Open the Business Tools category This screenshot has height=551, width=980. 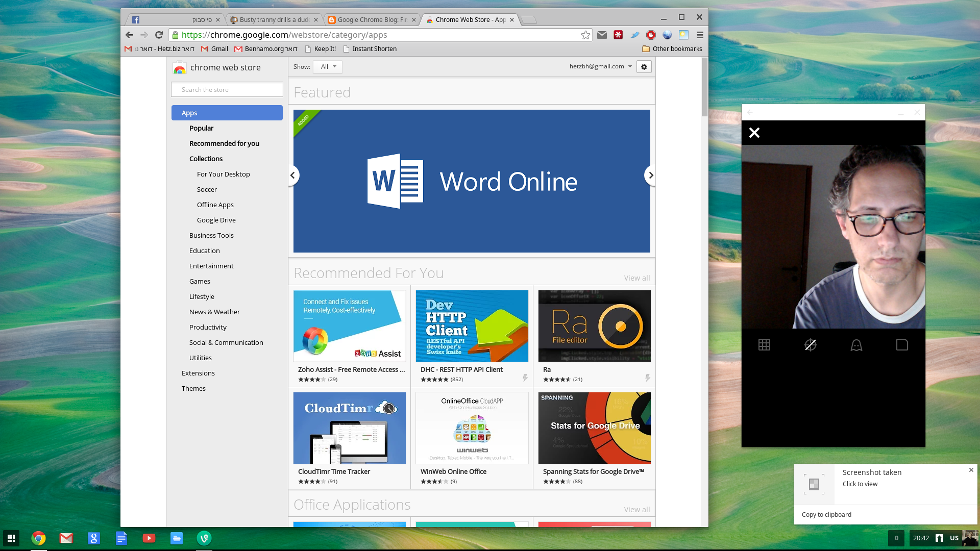(x=211, y=235)
